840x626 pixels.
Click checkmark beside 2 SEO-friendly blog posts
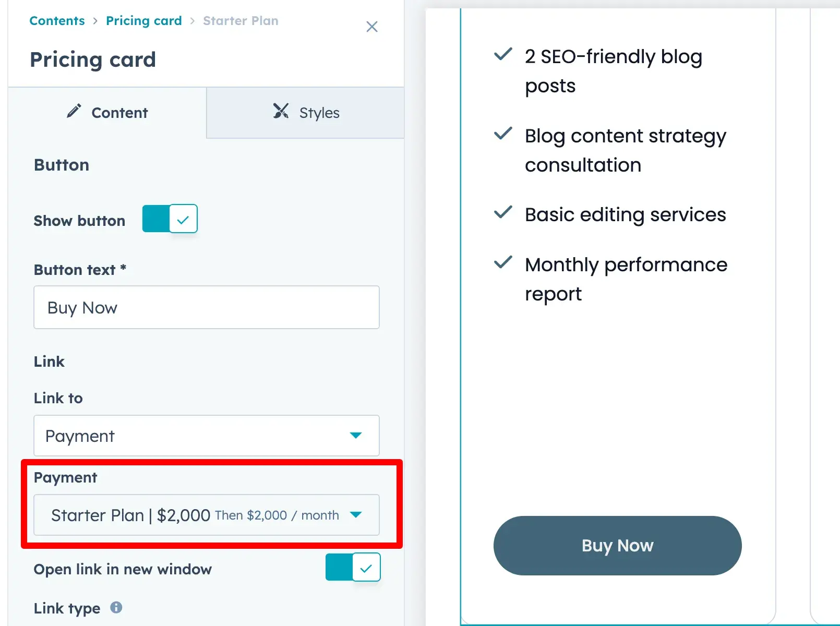pyautogui.click(x=503, y=54)
